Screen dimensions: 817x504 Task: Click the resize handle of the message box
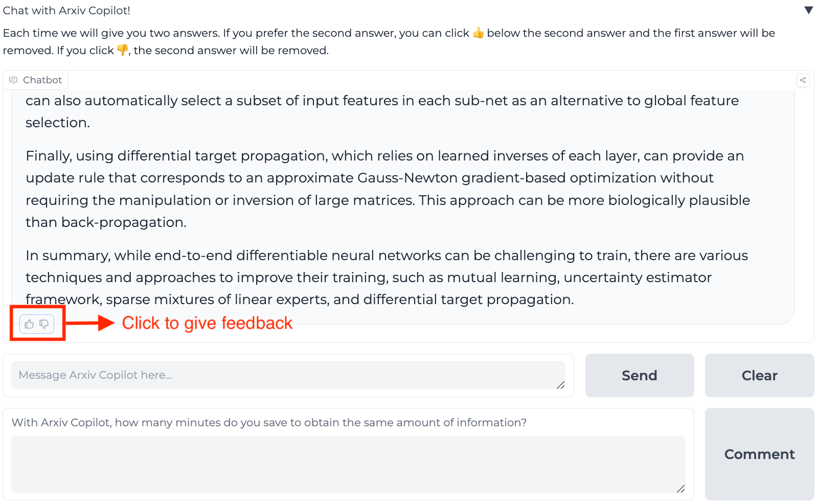[x=561, y=385]
